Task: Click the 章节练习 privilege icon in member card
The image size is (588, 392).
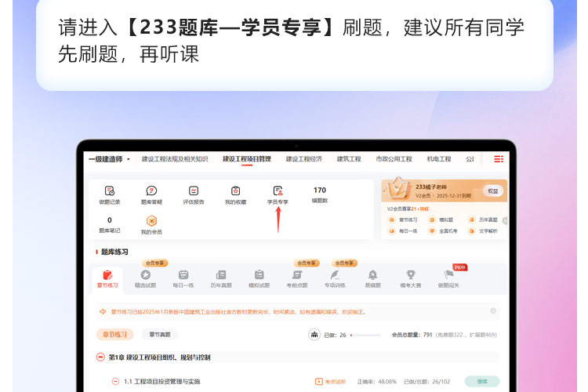Action: click(x=392, y=220)
